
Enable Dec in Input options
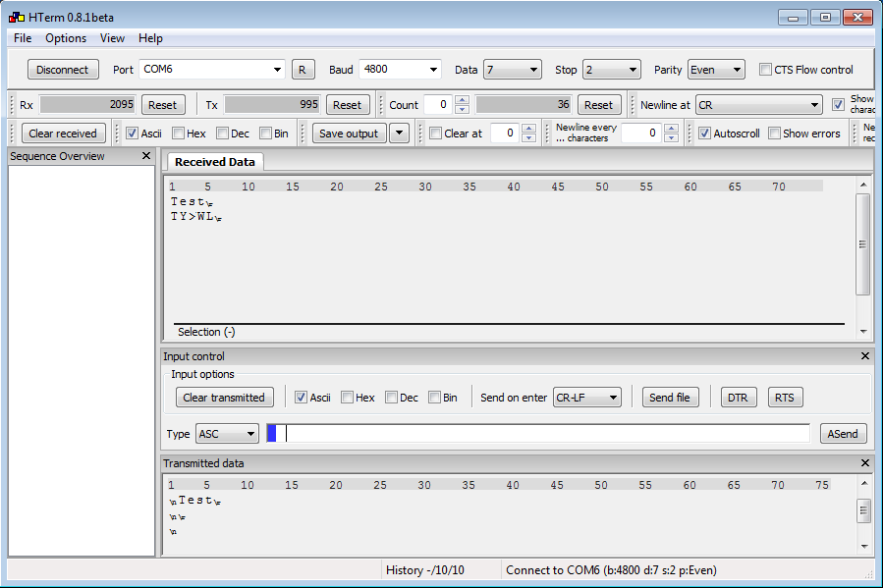point(391,398)
